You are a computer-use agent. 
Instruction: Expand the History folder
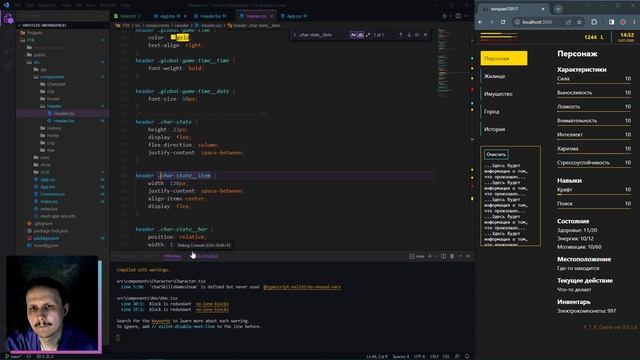click(54, 128)
